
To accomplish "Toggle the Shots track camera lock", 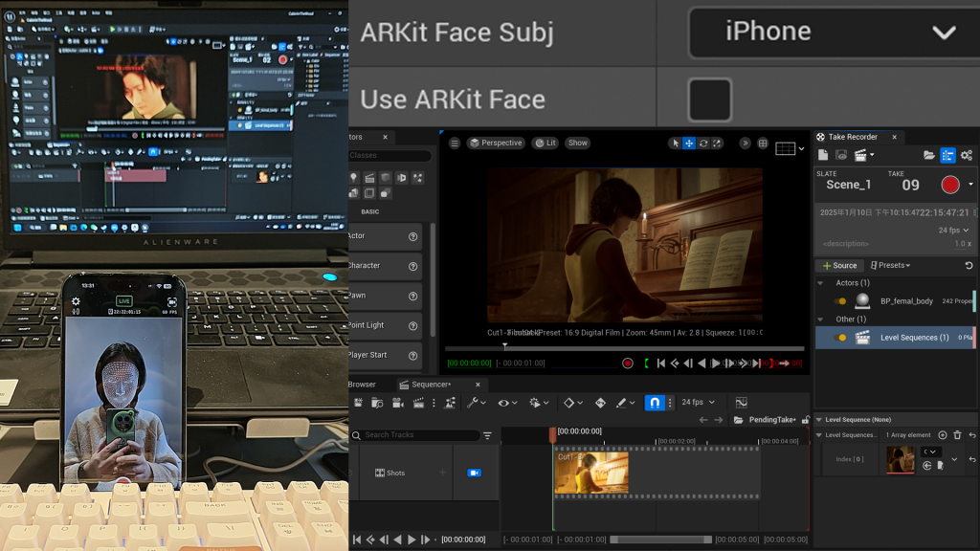I will pyautogui.click(x=475, y=473).
